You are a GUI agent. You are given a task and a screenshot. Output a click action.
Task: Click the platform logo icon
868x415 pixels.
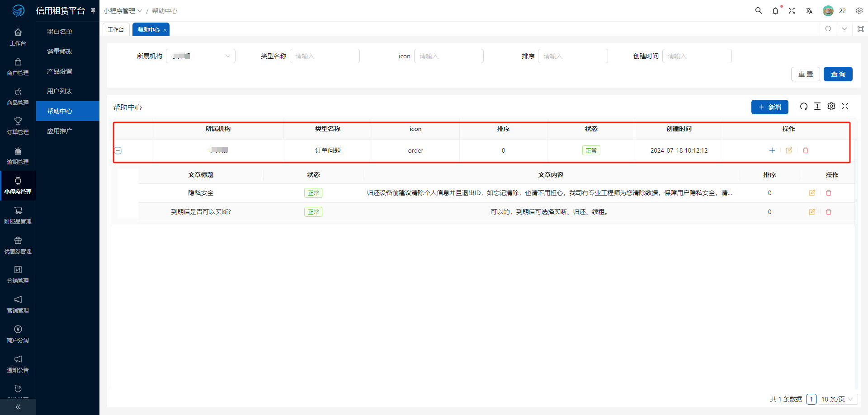pos(18,10)
